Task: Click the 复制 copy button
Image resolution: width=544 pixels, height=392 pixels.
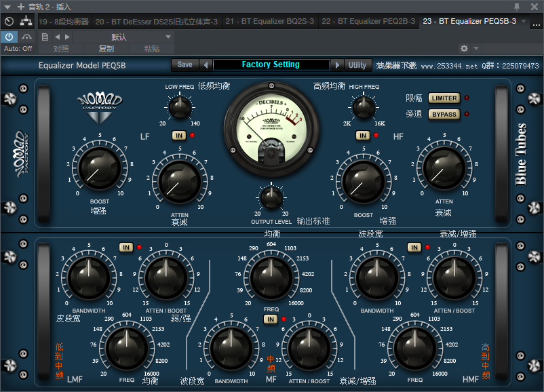Action: [x=106, y=49]
